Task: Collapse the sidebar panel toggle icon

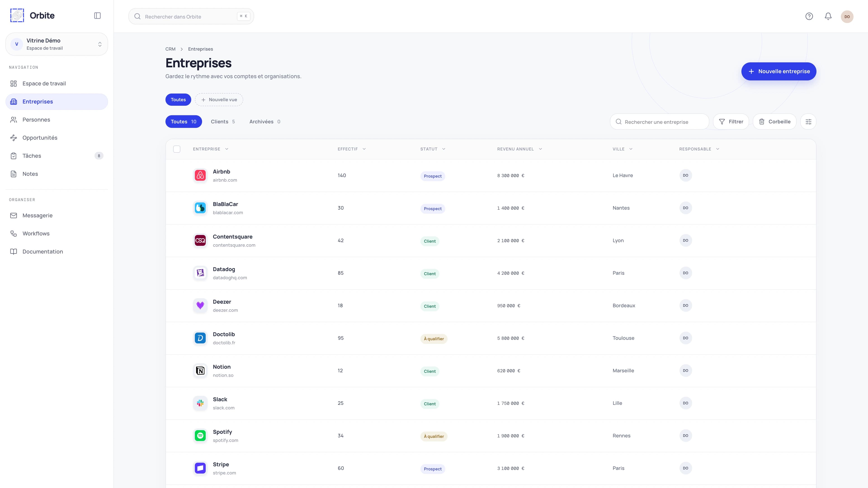Action: coord(97,16)
